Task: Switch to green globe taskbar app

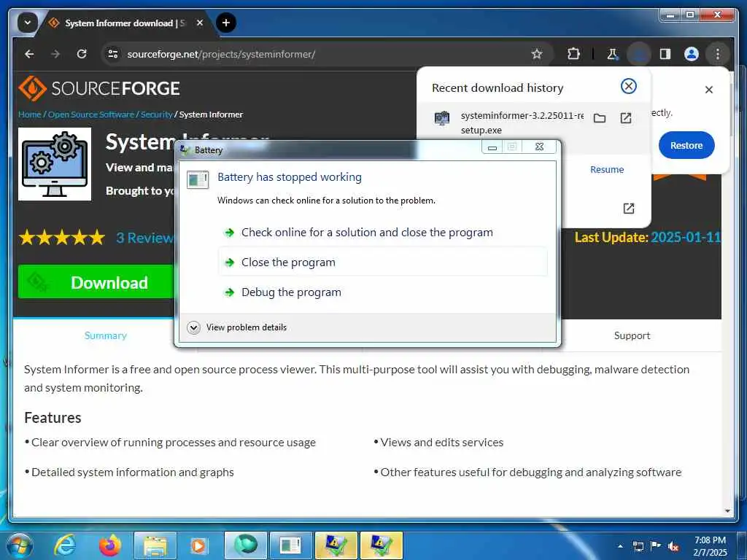Action: (246, 545)
